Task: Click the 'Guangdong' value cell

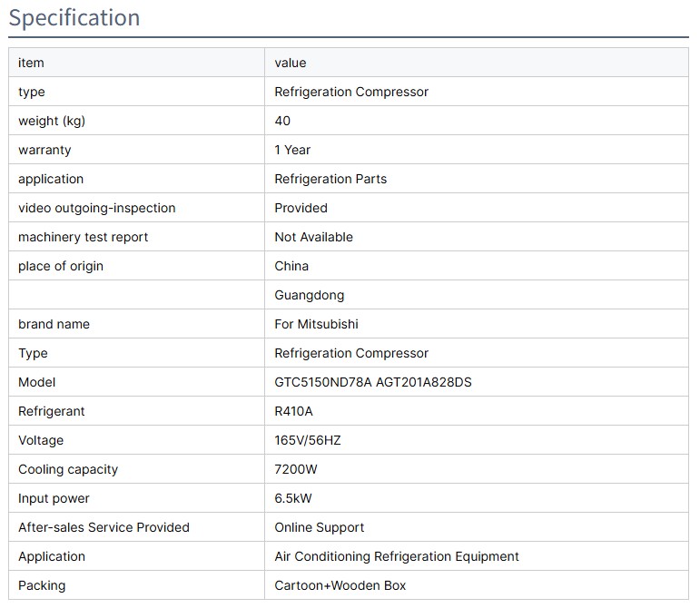Action: click(x=310, y=295)
